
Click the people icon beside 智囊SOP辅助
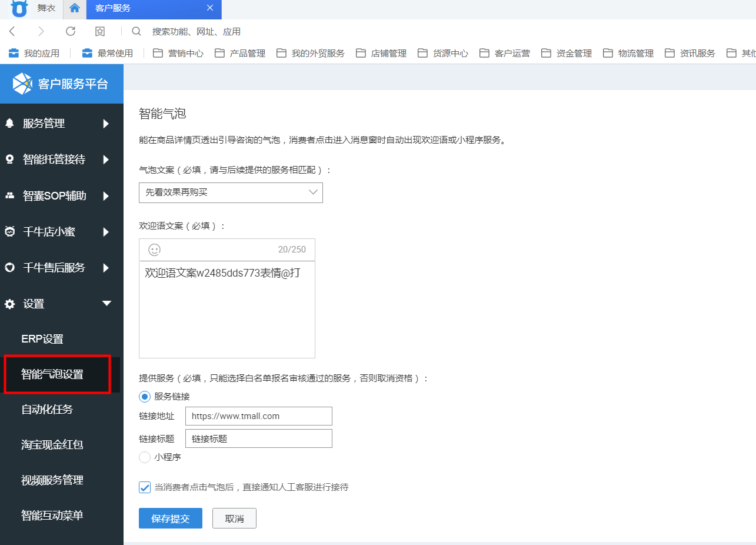pyautogui.click(x=9, y=195)
